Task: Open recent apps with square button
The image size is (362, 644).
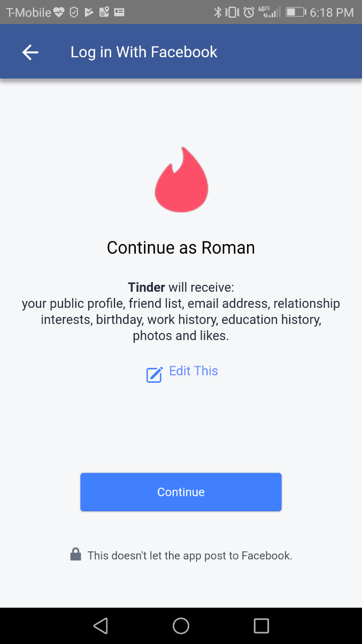Action: pos(261,625)
